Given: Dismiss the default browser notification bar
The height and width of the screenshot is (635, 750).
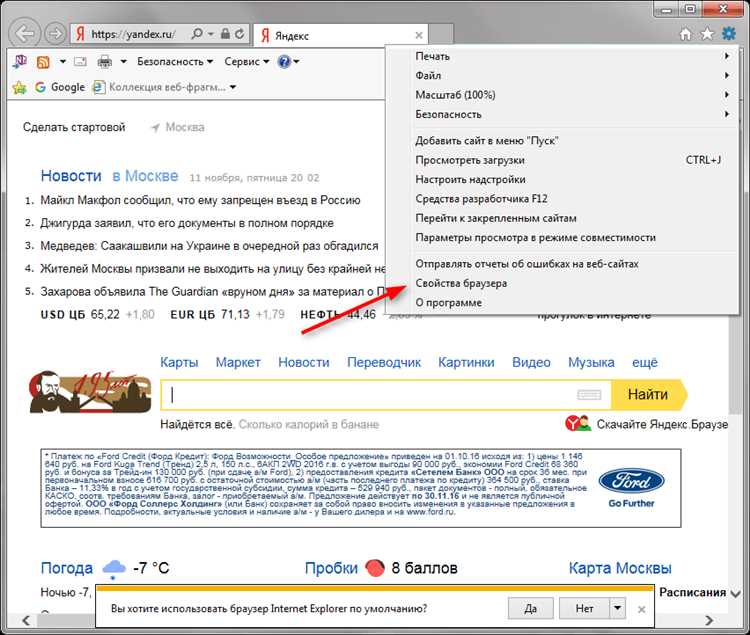Looking at the screenshot, I should (x=641, y=609).
